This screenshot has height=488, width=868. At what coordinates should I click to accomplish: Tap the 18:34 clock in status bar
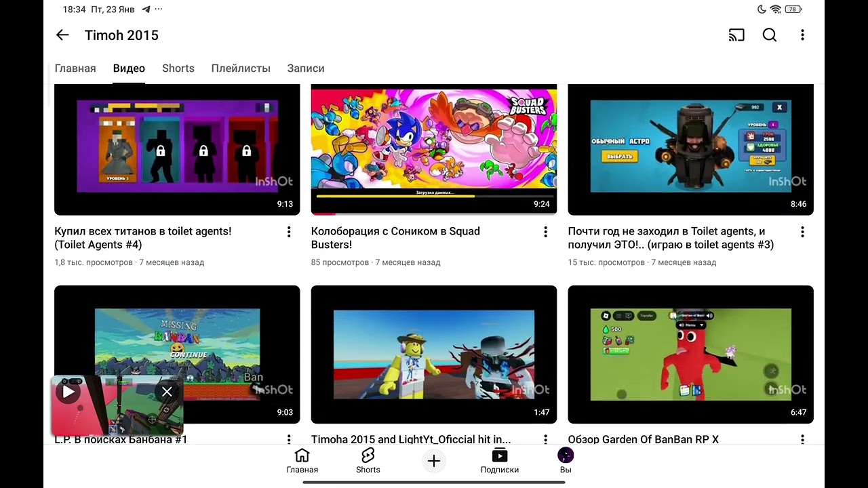click(74, 9)
